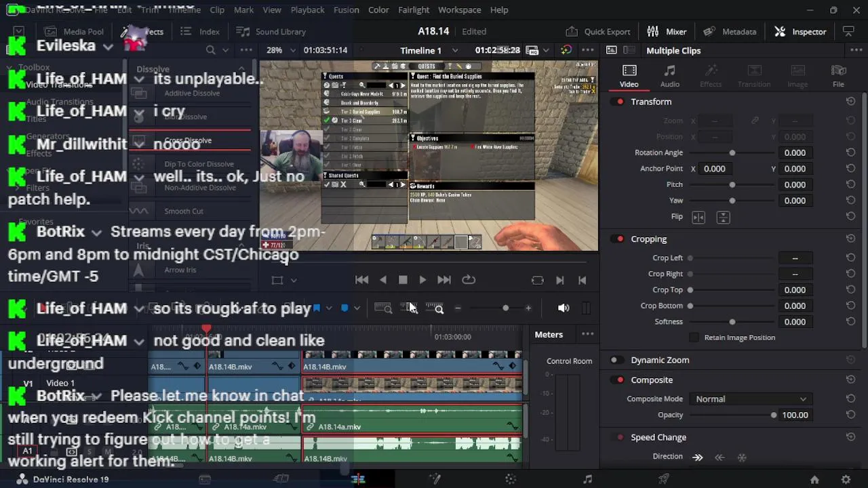The width and height of the screenshot is (868, 488).
Task: Open the Sound Library panel
Action: pyautogui.click(x=271, y=31)
